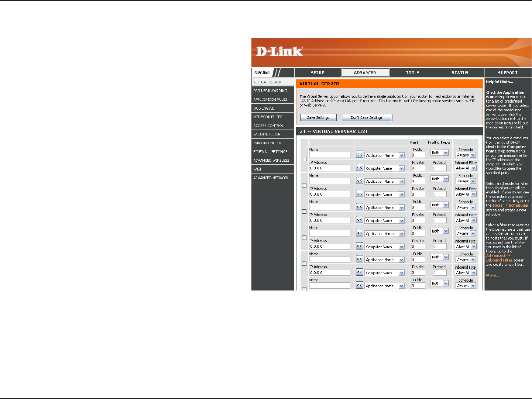Click the << button beside Computer Name in the fourth entry

tap(359, 246)
